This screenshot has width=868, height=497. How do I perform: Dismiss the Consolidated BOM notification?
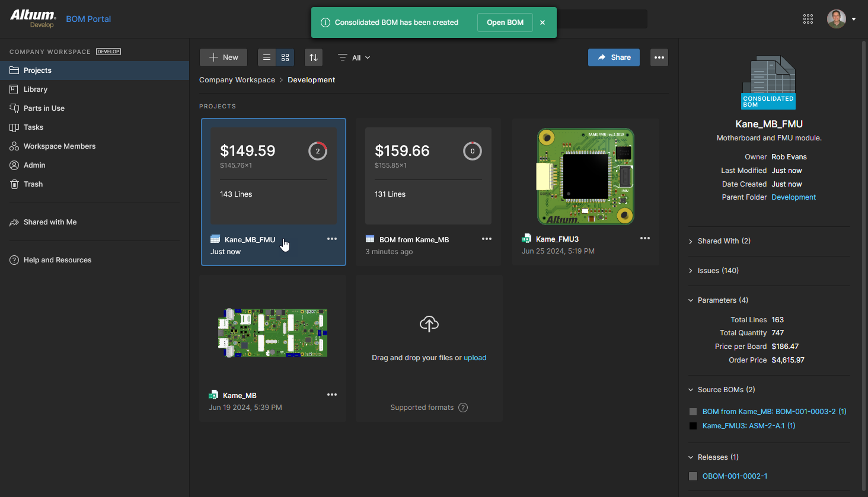(542, 23)
